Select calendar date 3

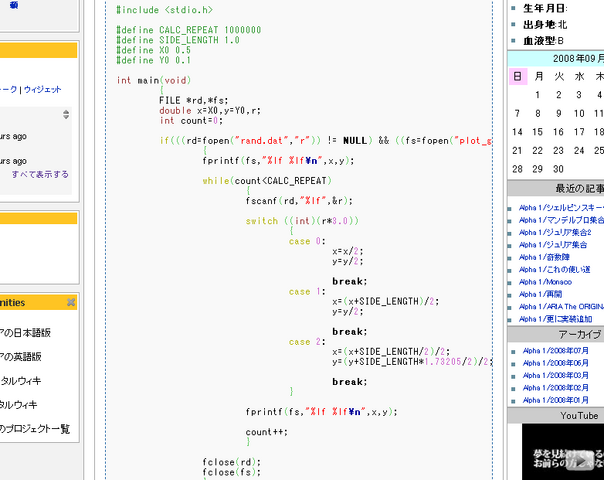pos(579,95)
